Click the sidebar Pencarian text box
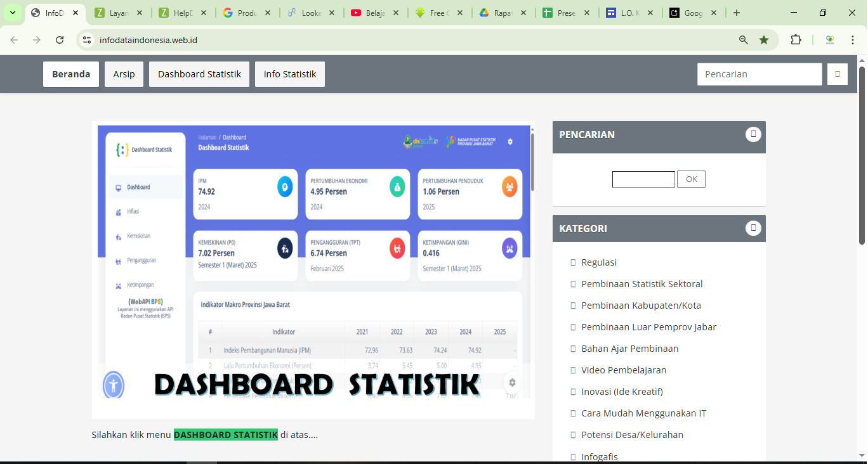 tap(643, 179)
